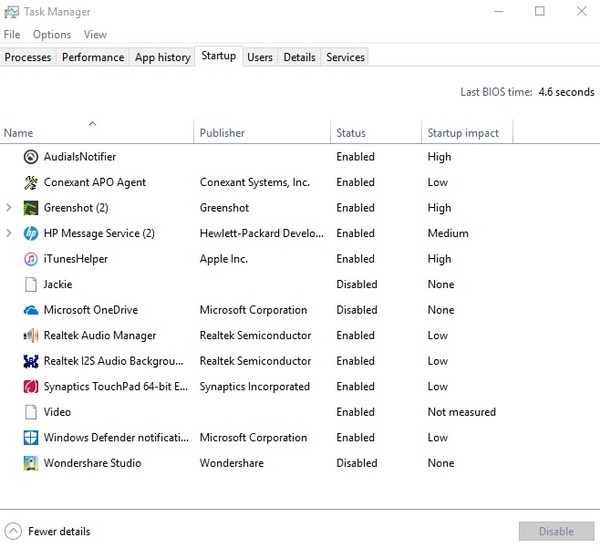Switch to the App history tab
This screenshot has height=548, width=600.
point(162,57)
